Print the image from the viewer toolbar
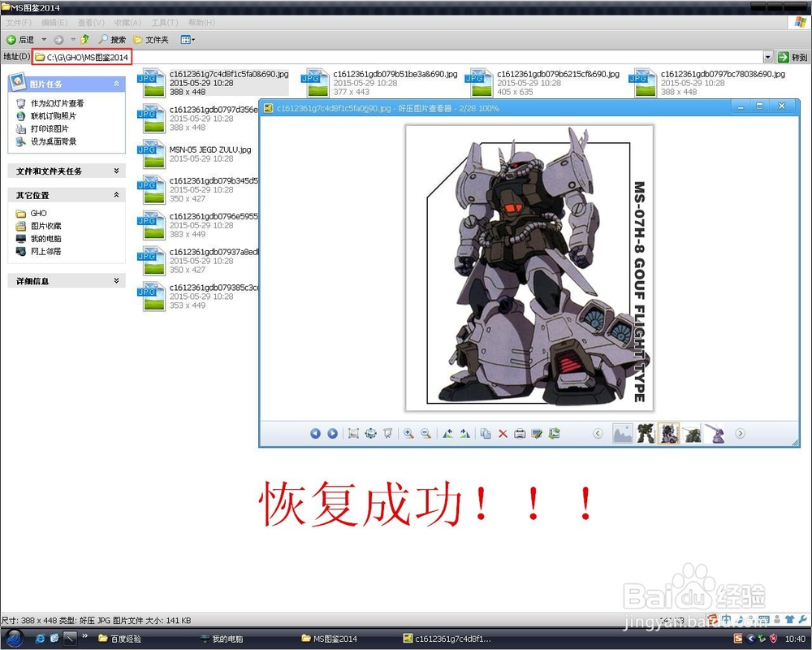 (520, 433)
